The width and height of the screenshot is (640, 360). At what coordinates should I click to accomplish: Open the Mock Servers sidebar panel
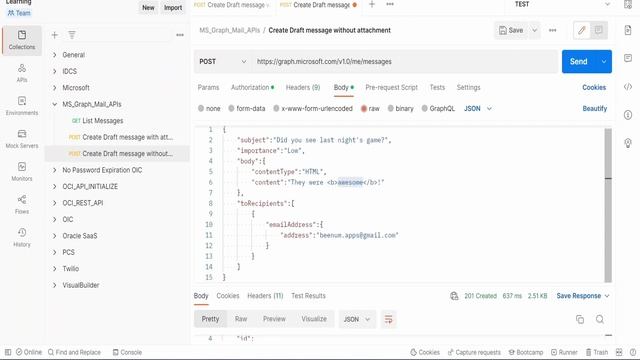coord(22,139)
